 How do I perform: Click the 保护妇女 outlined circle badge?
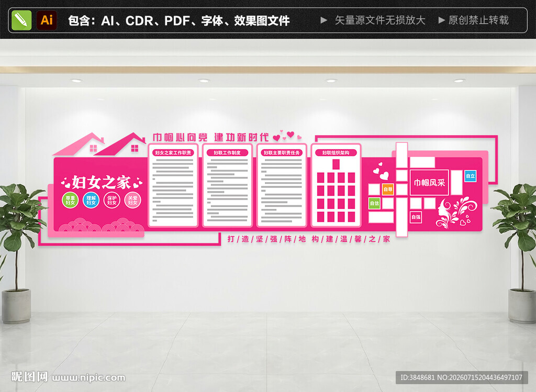(112, 200)
